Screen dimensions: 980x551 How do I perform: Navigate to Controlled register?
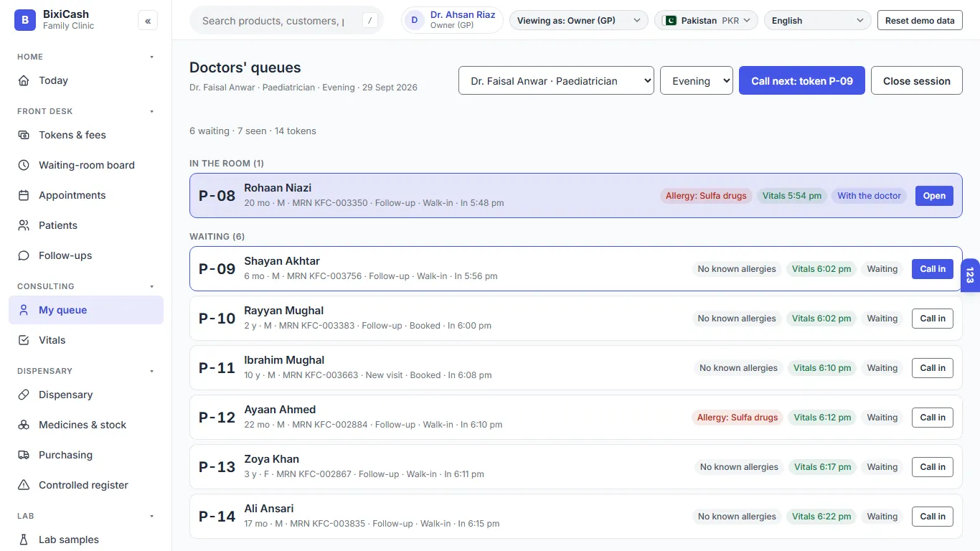pyautogui.click(x=86, y=485)
